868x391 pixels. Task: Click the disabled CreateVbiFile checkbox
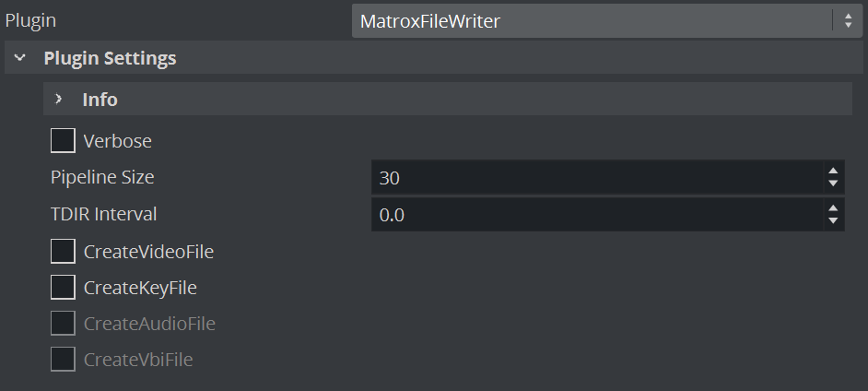(x=64, y=360)
